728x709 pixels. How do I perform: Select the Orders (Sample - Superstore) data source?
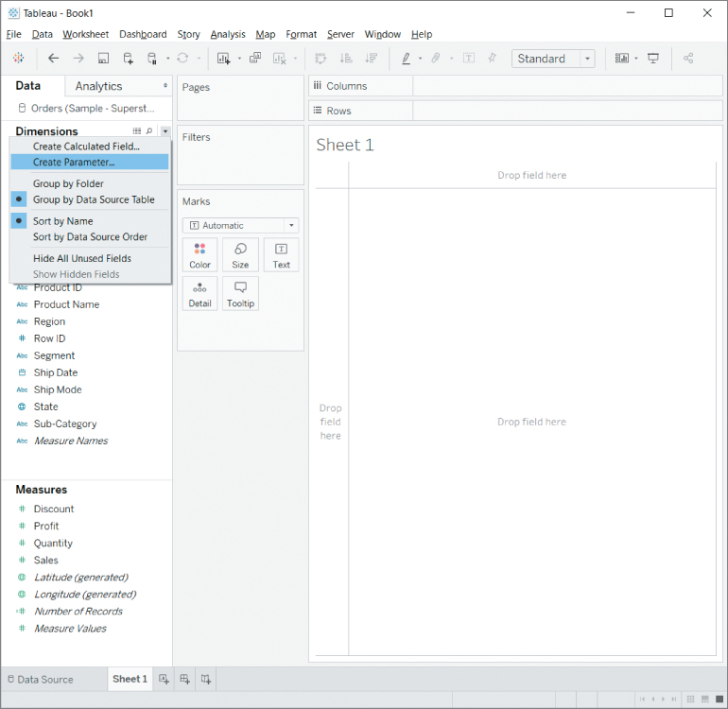tap(86, 108)
